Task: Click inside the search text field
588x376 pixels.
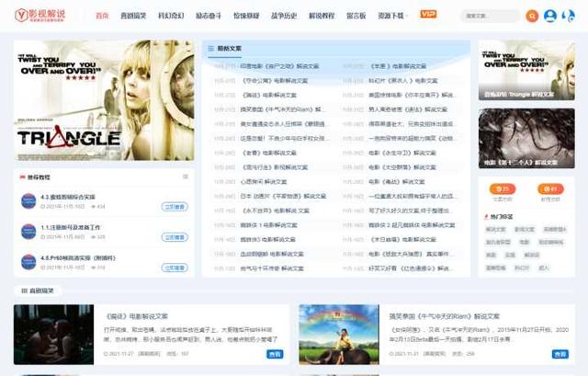Action: tap(491, 17)
